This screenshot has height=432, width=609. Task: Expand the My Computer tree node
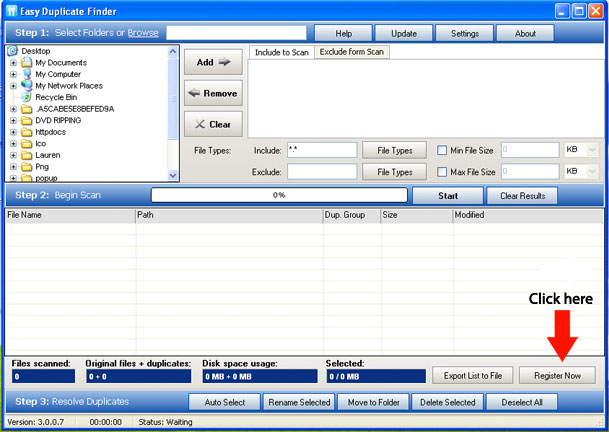tap(13, 74)
